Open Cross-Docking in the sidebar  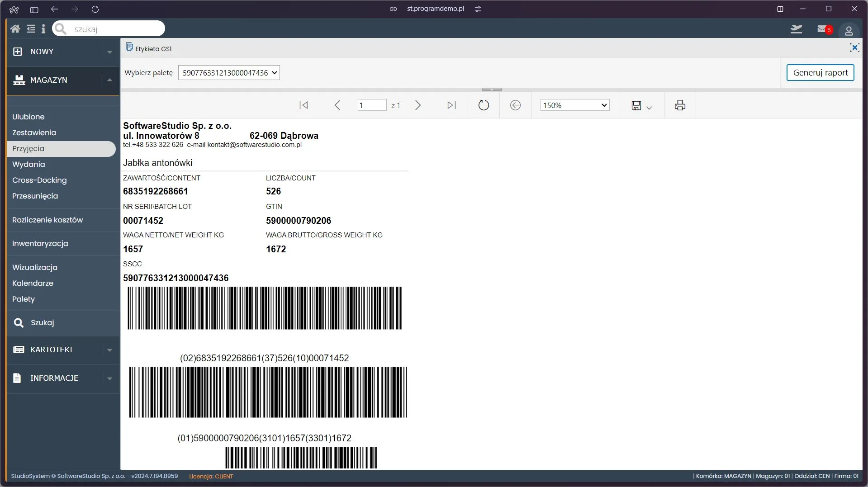click(39, 180)
